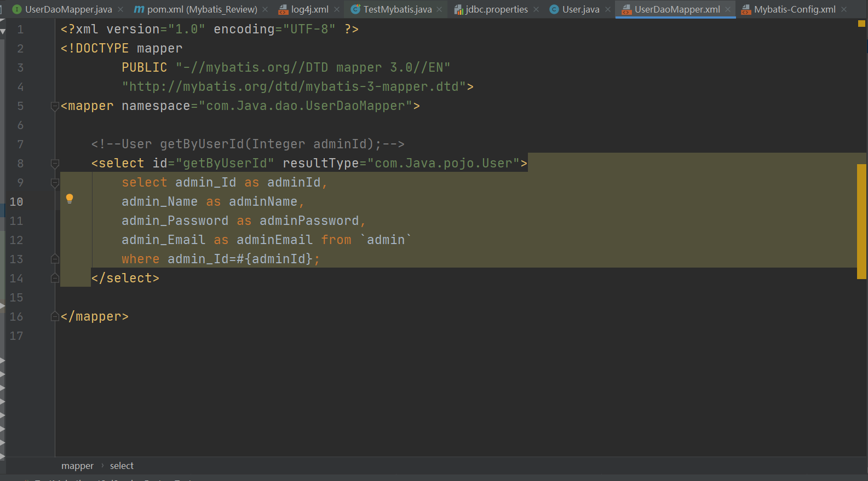Click the interface icon on UserDaoMapper.java tab
This screenshot has width=868, height=481.
tap(17, 9)
